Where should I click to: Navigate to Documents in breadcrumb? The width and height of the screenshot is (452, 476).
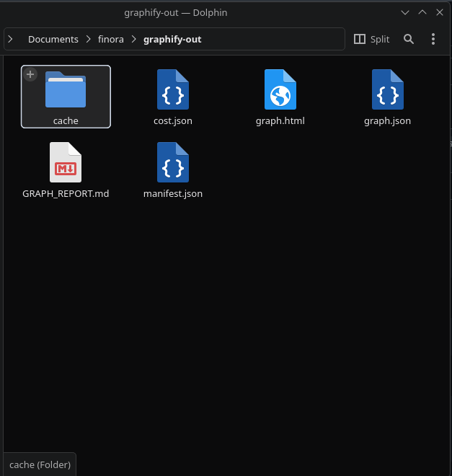53,39
